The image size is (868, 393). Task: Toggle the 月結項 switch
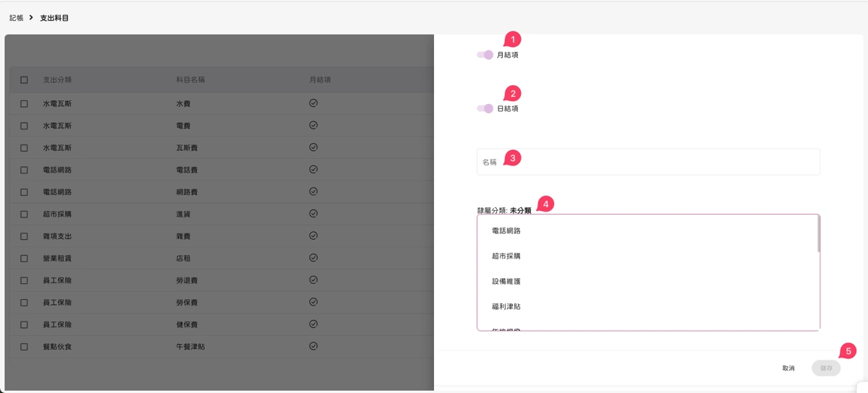pos(485,55)
